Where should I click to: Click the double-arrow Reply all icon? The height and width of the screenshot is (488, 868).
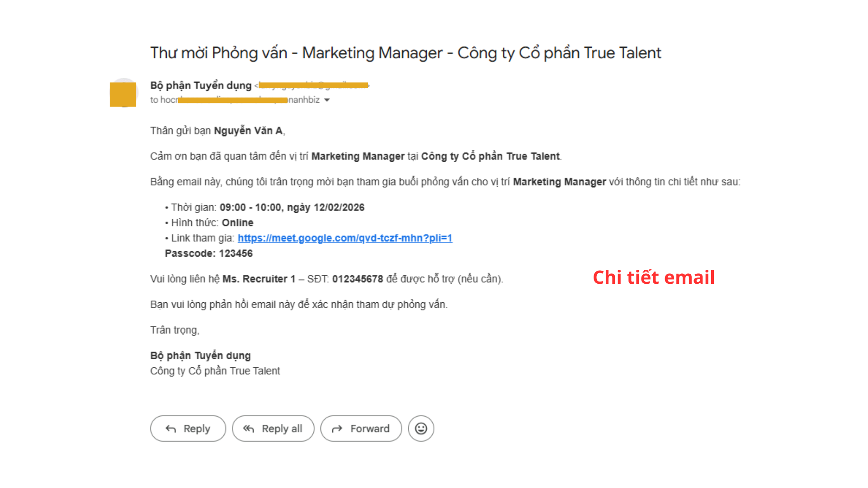249,429
